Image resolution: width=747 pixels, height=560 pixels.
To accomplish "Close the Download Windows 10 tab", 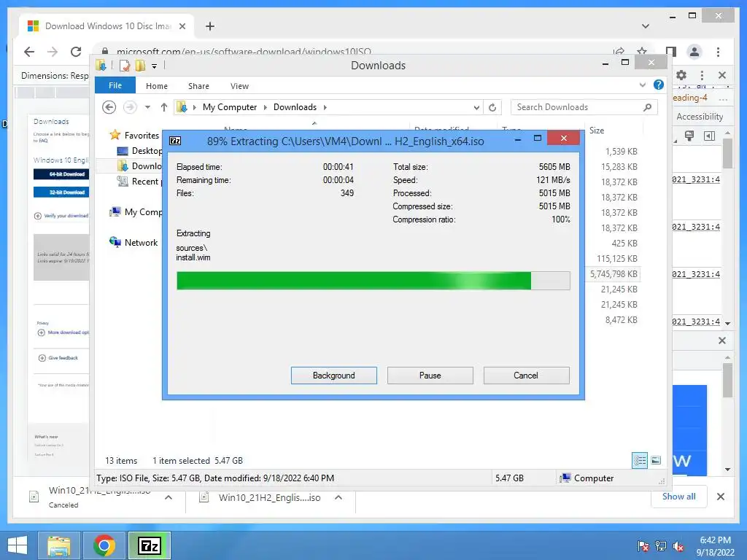I will tap(182, 26).
